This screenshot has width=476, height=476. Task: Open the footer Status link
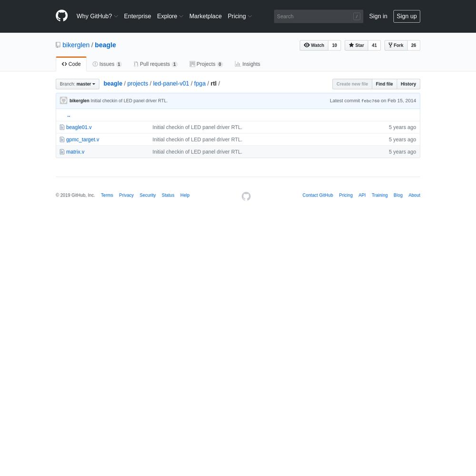click(x=168, y=195)
